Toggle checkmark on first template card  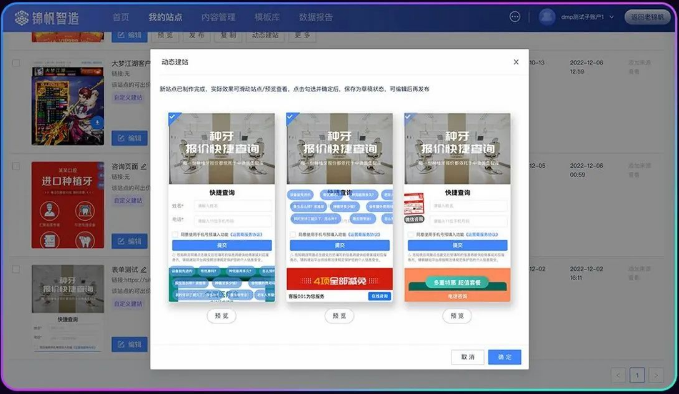[x=173, y=117]
